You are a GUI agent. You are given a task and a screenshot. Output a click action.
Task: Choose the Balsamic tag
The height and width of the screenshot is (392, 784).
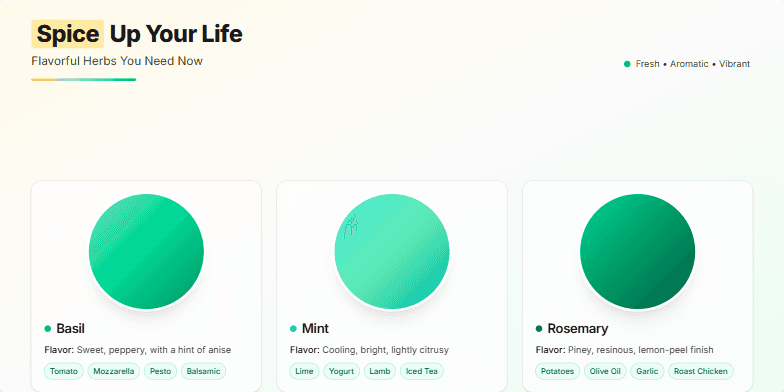pyautogui.click(x=204, y=371)
